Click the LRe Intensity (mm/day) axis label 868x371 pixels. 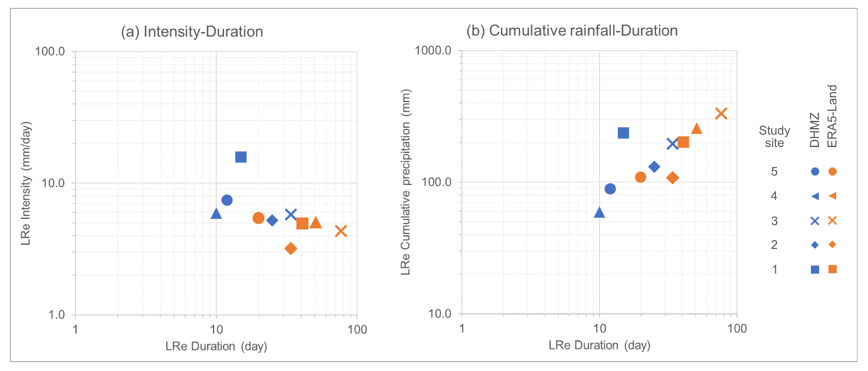click(26, 183)
